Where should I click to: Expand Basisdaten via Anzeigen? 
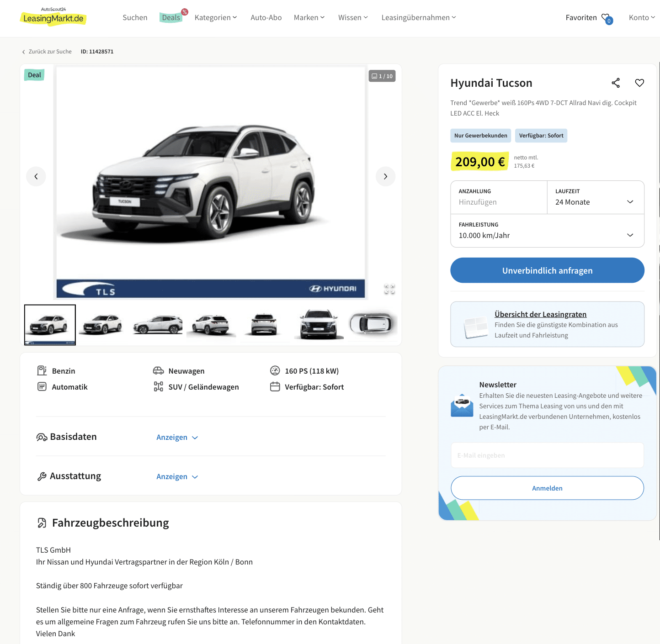coord(177,437)
